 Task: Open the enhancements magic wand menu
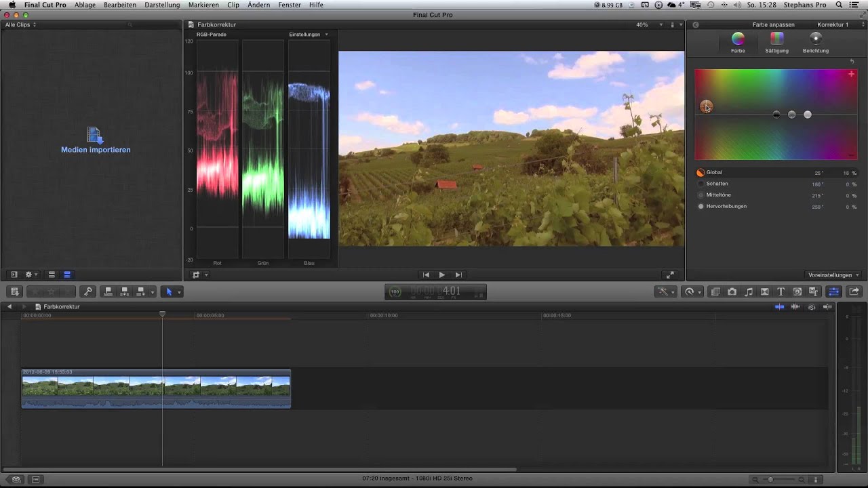(x=665, y=291)
